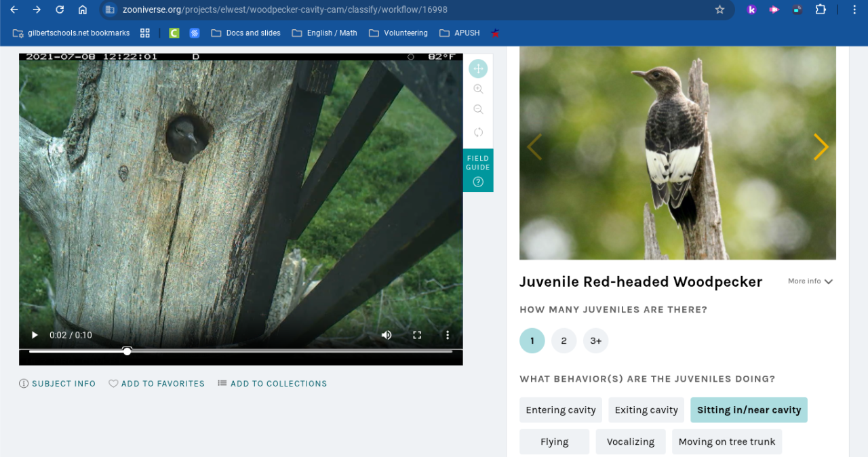Expand the video to fullscreen
This screenshot has width=868, height=457.
point(417,335)
